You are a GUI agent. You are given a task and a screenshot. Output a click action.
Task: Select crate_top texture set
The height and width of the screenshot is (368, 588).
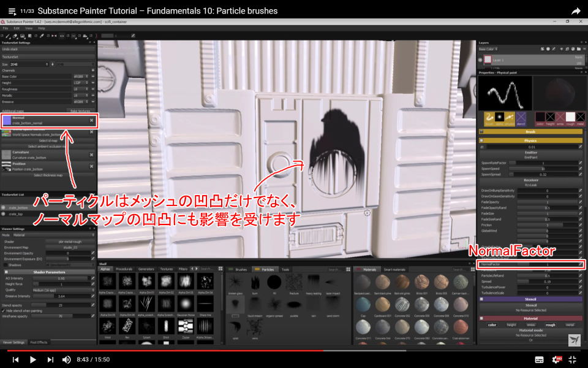tap(48, 214)
